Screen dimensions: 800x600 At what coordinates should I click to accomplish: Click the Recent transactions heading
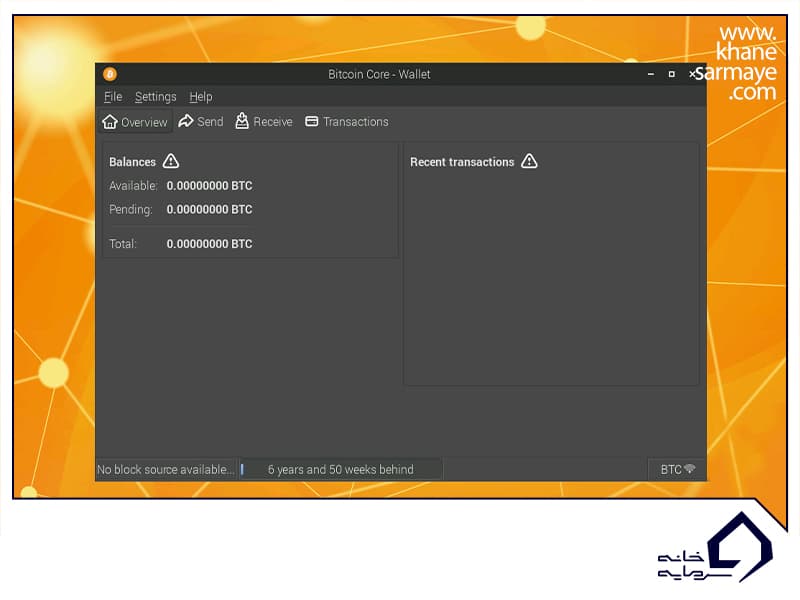[462, 162]
